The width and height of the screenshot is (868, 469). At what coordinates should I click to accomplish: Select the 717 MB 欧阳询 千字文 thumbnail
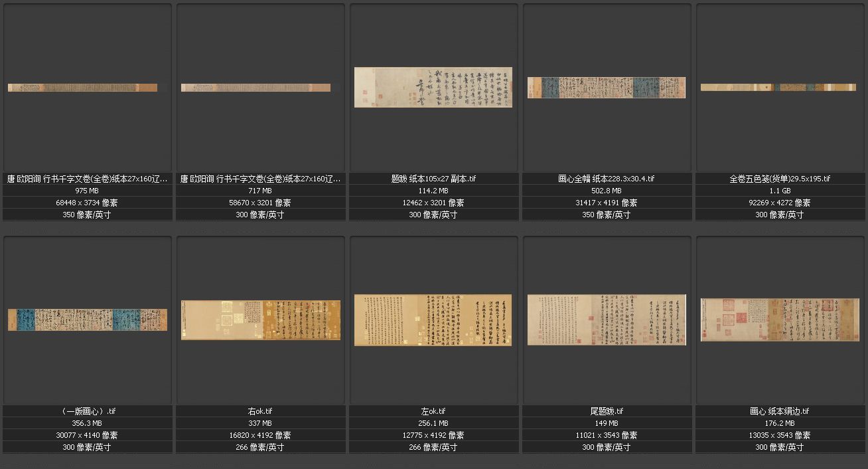(255, 88)
